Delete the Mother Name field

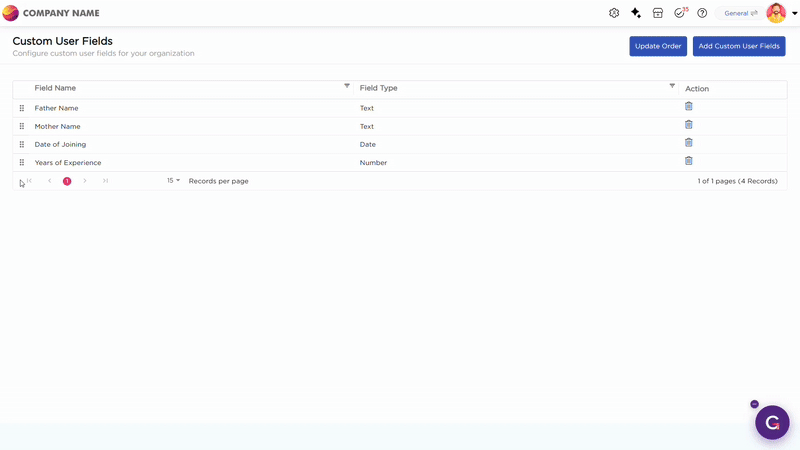[688, 124]
